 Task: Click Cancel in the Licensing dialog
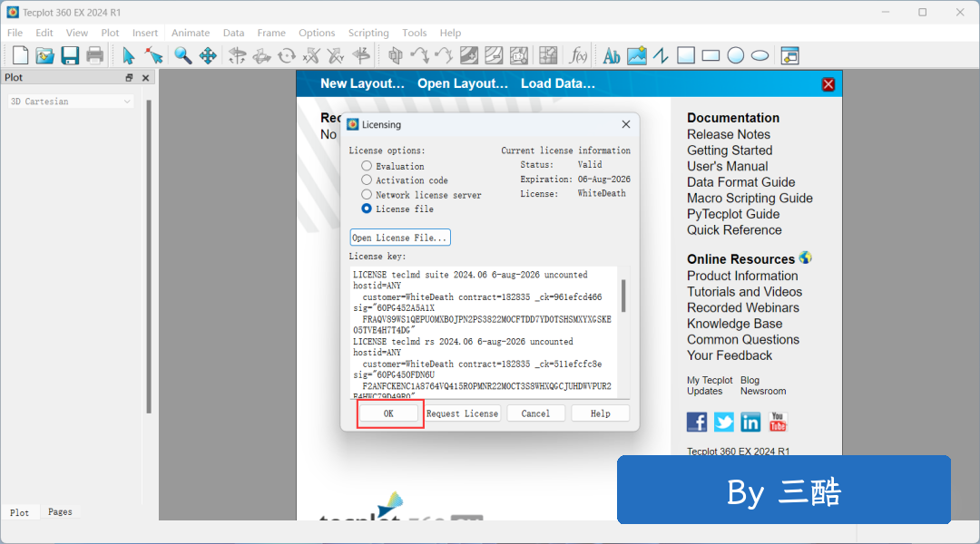(535, 413)
